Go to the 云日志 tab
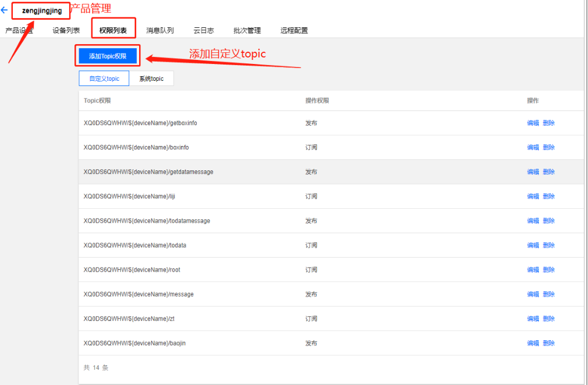588x385 pixels. tap(203, 31)
